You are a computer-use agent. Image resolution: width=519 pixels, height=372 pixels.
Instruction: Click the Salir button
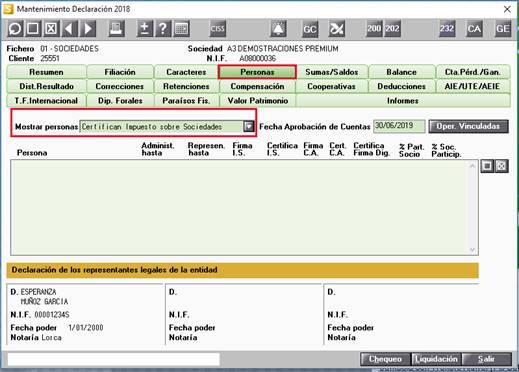(487, 359)
